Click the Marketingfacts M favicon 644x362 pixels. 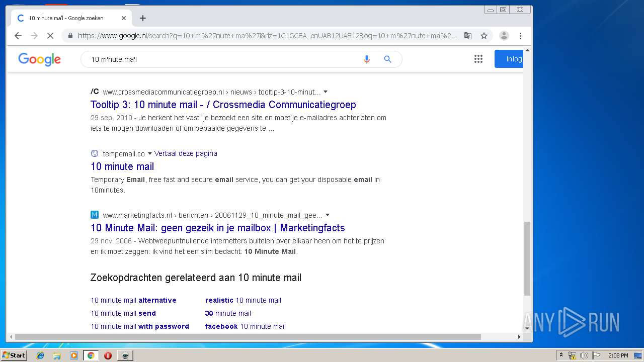[x=95, y=215]
